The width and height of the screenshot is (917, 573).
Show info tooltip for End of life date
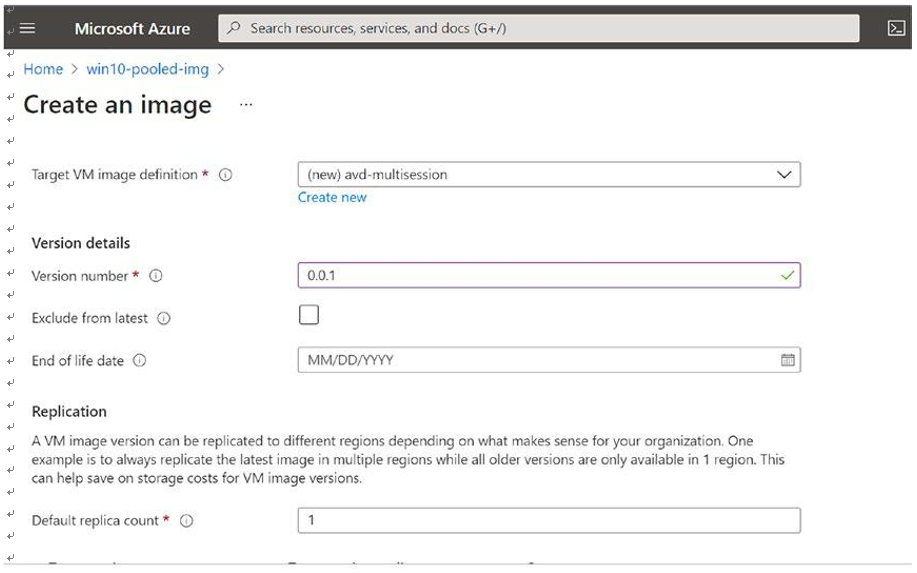(139, 360)
